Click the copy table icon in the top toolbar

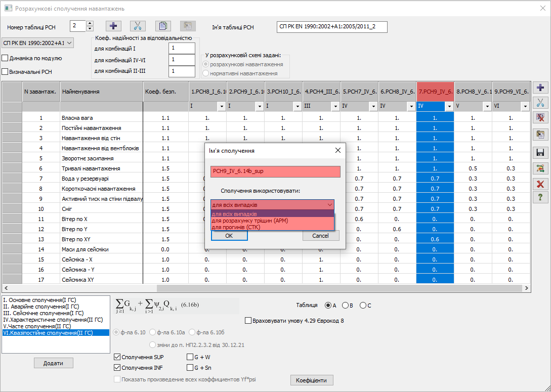162,26
